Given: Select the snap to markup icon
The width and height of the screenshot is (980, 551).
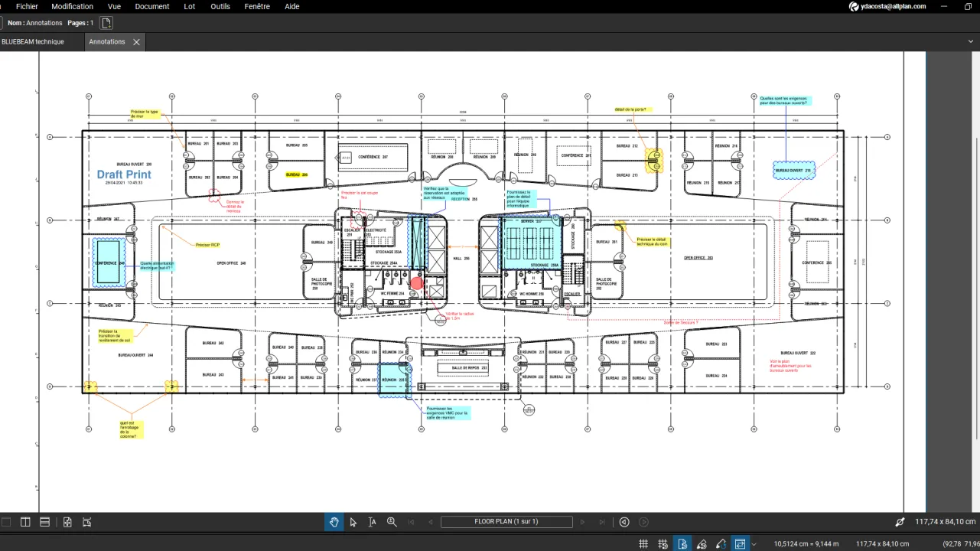Looking at the screenshot, I should [702, 543].
